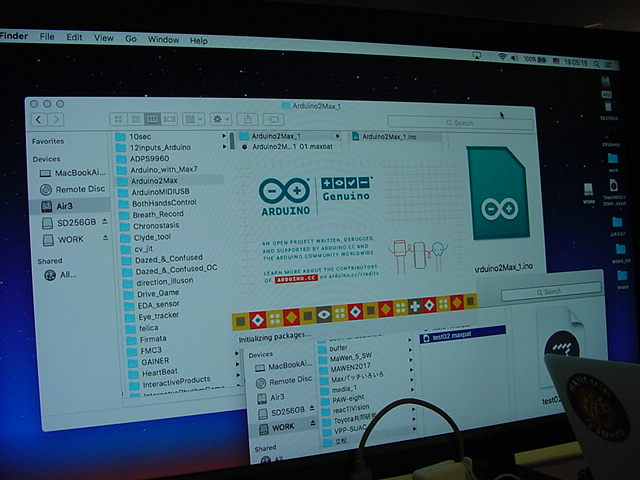Expand the Arduino2Max_1 folder arrow in second column
640x480 pixels.
coord(338,136)
